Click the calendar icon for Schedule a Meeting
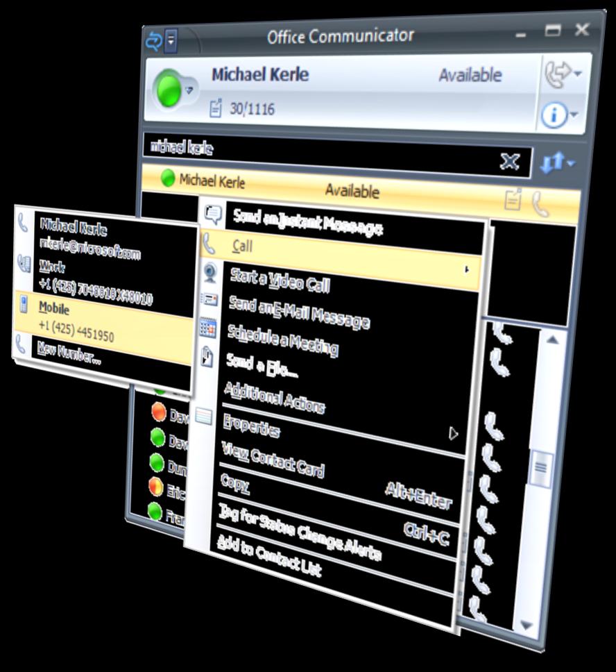This screenshot has height=672, width=616. pyautogui.click(x=207, y=328)
